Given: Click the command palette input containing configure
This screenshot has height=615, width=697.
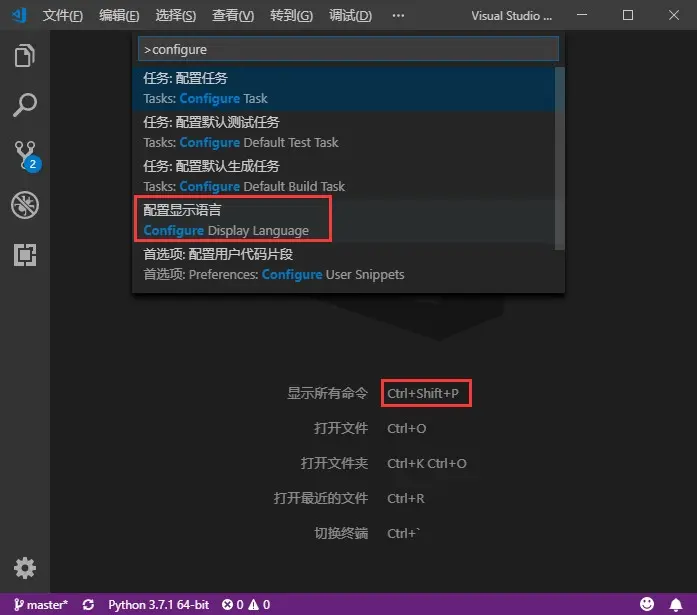Looking at the screenshot, I should click(348, 49).
